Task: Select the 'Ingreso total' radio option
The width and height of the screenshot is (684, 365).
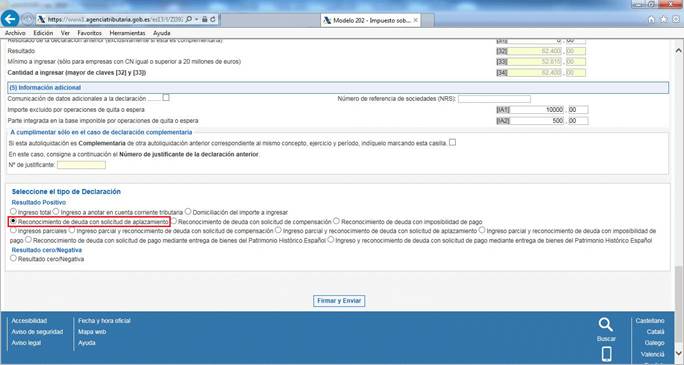Action: [14, 211]
